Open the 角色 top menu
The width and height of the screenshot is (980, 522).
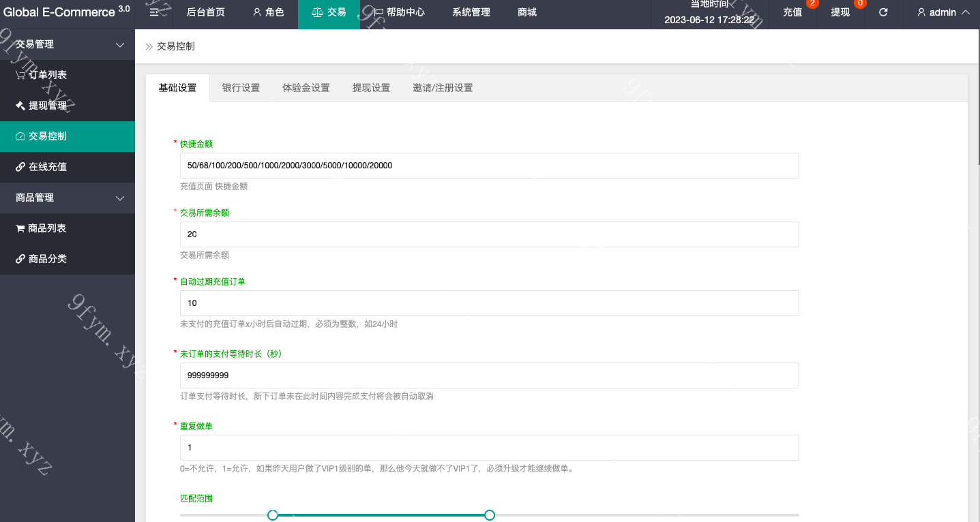click(268, 12)
